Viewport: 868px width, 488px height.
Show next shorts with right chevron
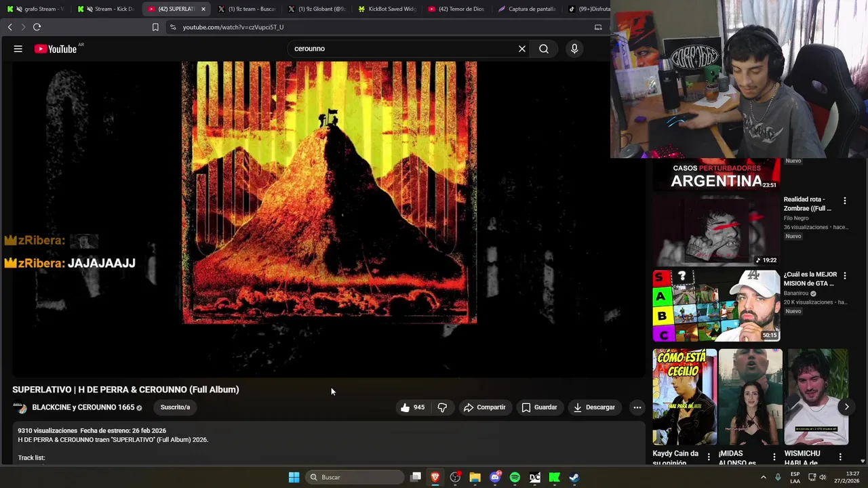point(846,407)
